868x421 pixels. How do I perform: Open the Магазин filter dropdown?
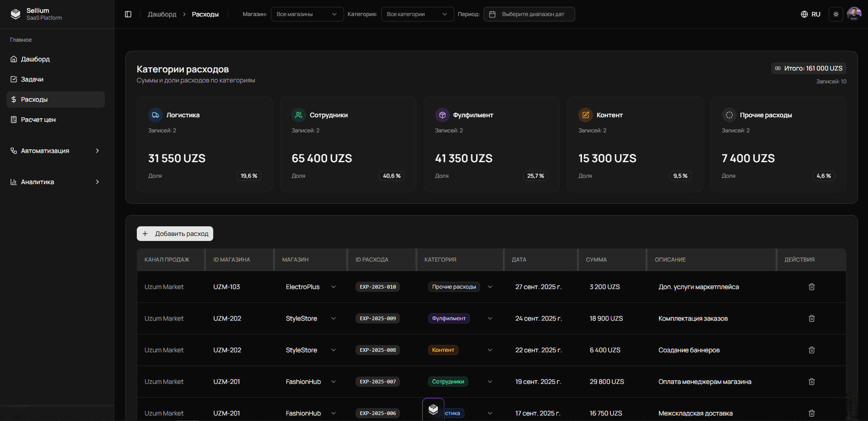point(307,14)
